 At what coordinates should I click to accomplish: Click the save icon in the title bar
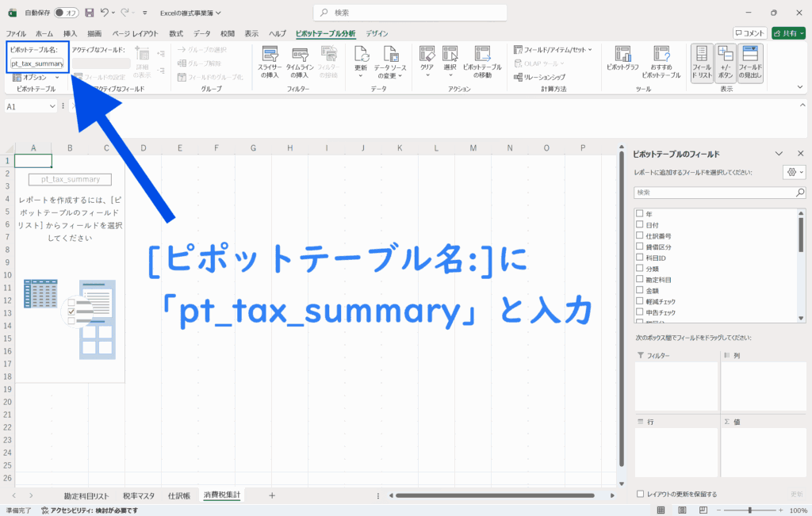[x=89, y=13]
